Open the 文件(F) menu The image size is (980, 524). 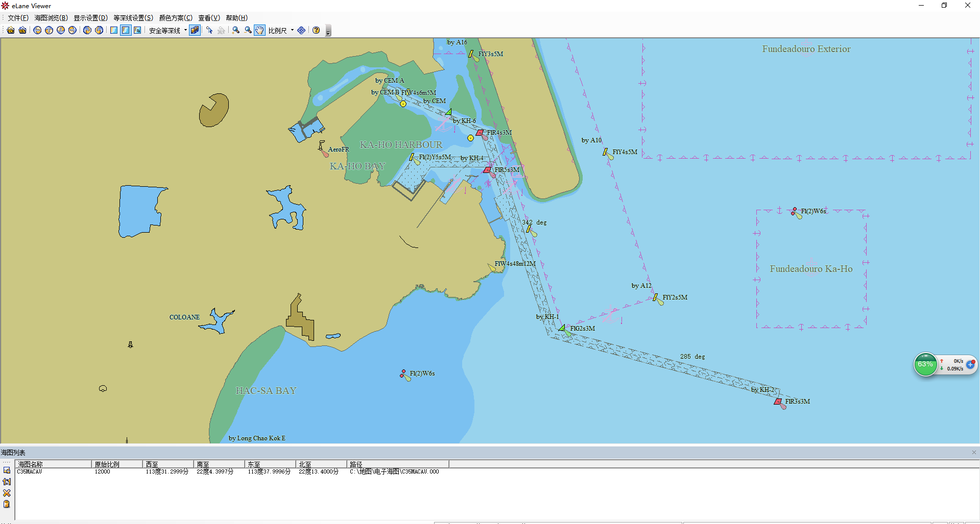tap(18, 18)
